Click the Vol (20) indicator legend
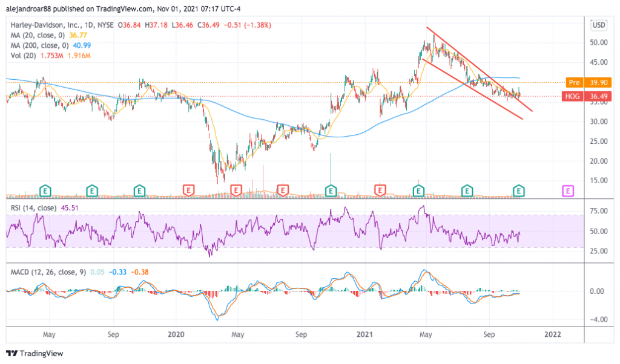 (24, 56)
